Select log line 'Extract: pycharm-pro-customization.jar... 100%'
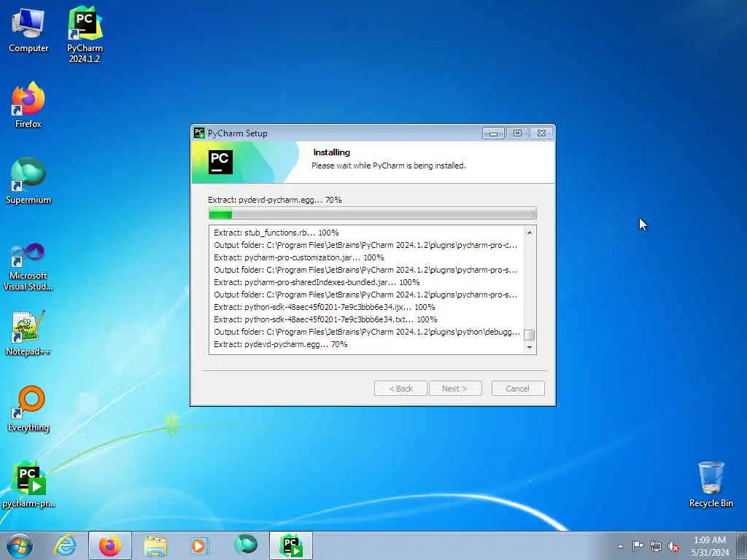Screen dimensions: 747x560 point(298,257)
